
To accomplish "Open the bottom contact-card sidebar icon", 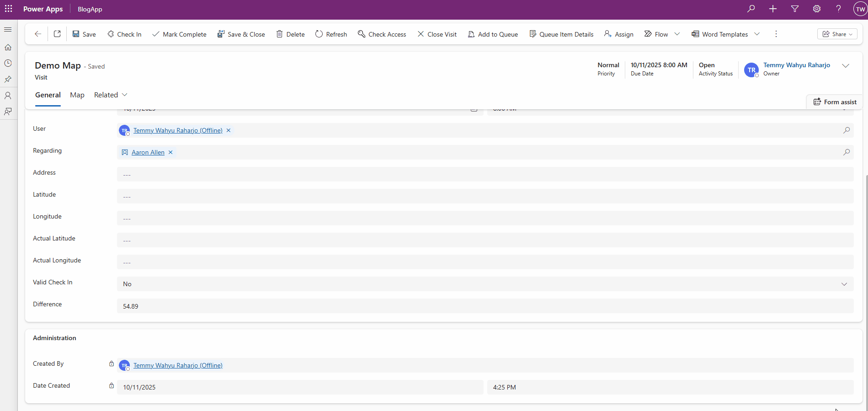I will (x=8, y=112).
